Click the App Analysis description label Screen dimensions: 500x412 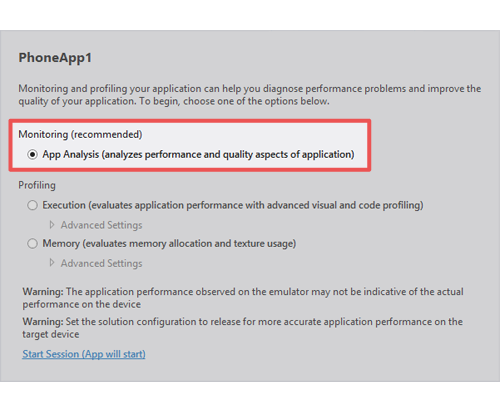click(x=198, y=155)
